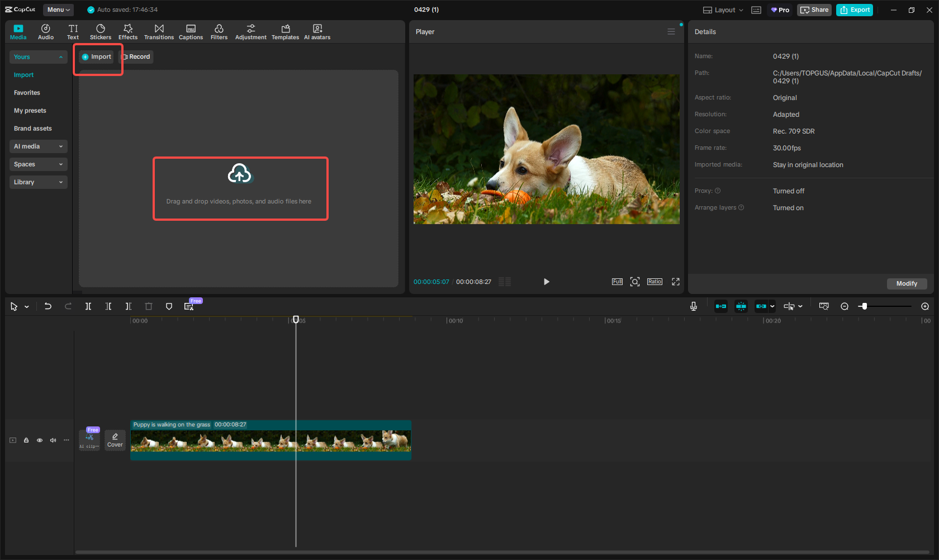Open the Transitions panel
939x560 pixels.
click(x=159, y=31)
